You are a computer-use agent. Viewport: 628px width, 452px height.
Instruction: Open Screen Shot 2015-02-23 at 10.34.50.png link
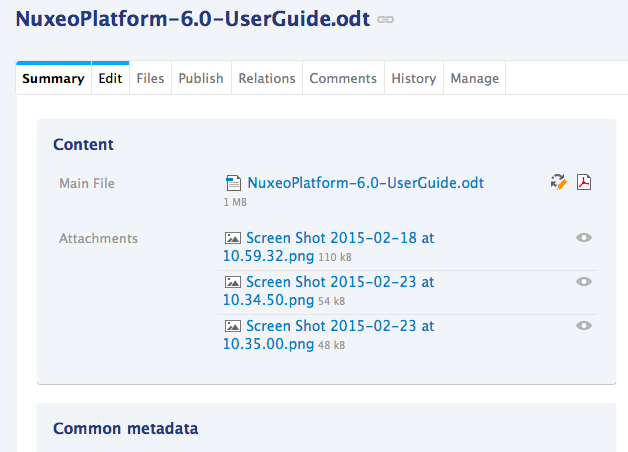click(x=328, y=291)
